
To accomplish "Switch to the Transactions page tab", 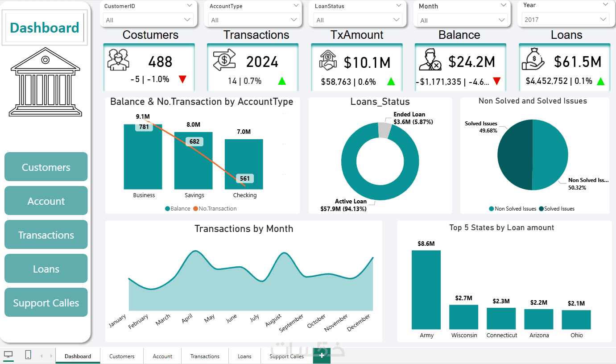I will (205, 356).
